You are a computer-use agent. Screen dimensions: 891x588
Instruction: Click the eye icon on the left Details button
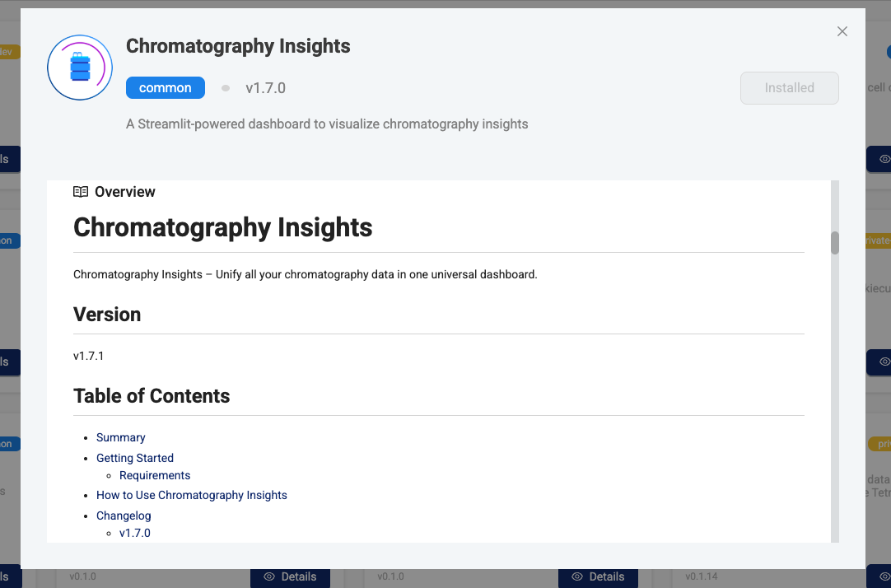click(269, 576)
